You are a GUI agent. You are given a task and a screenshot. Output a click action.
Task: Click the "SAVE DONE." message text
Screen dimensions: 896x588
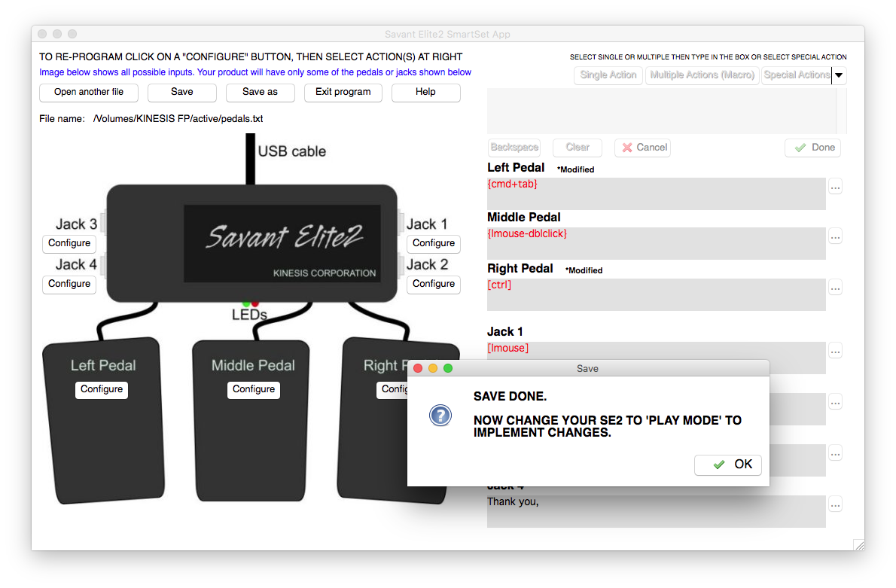510,397
